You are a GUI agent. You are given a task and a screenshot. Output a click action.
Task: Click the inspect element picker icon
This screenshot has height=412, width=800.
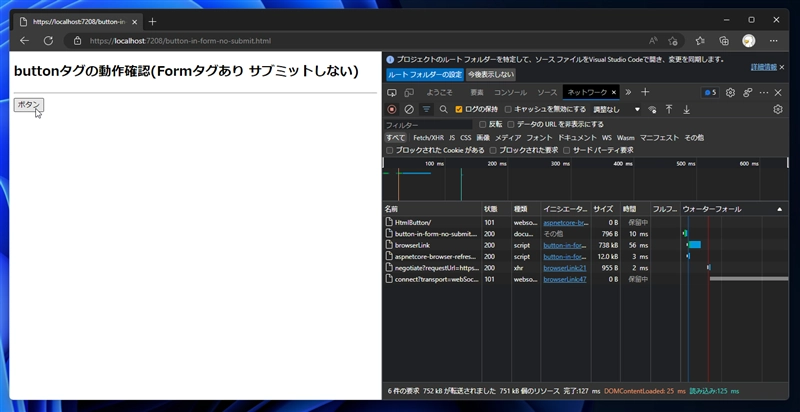pyautogui.click(x=391, y=92)
